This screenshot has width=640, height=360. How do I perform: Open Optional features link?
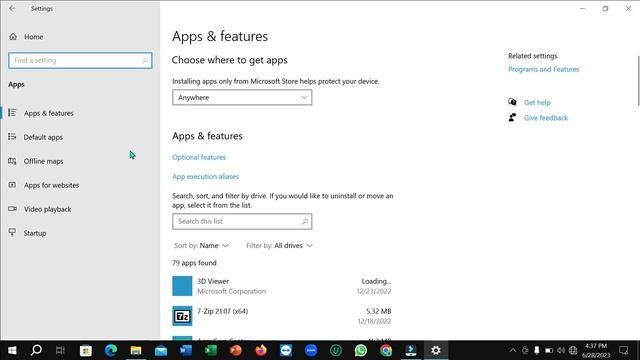coord(199,157)
